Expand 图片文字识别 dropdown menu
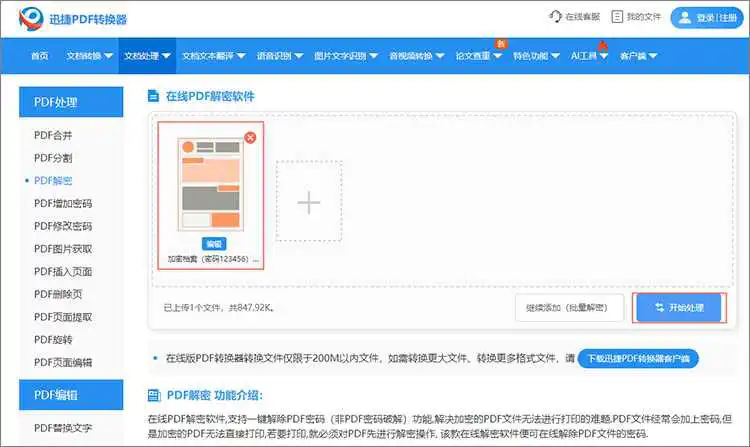The height and width of the screenshot is (447, 750). point(346,56)
